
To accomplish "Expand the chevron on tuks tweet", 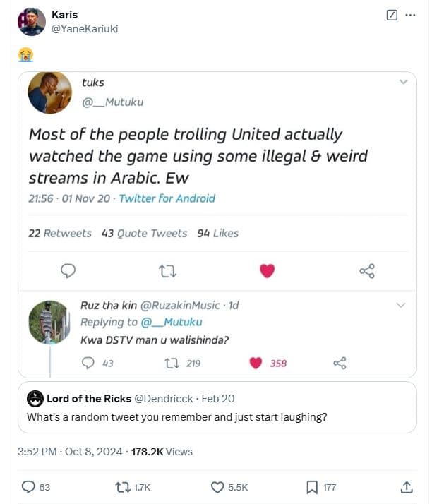I will click(404, 82).
